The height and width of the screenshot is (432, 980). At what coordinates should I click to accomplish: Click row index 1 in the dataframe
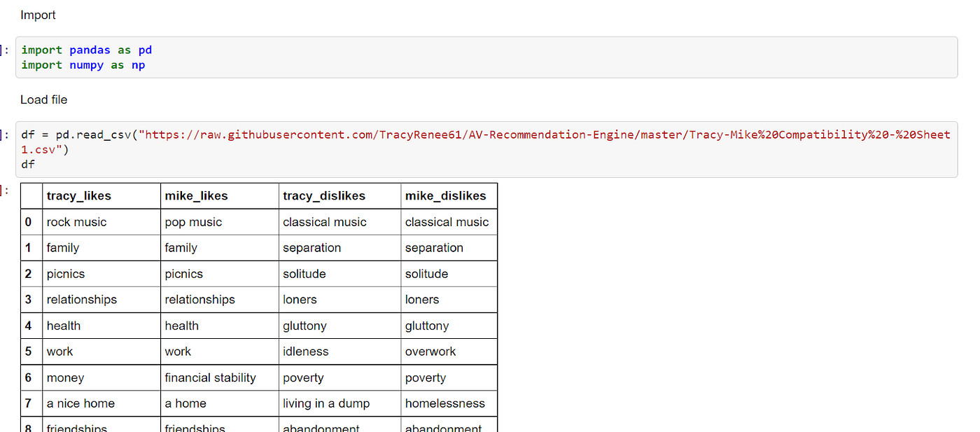(x=28, y=248)
